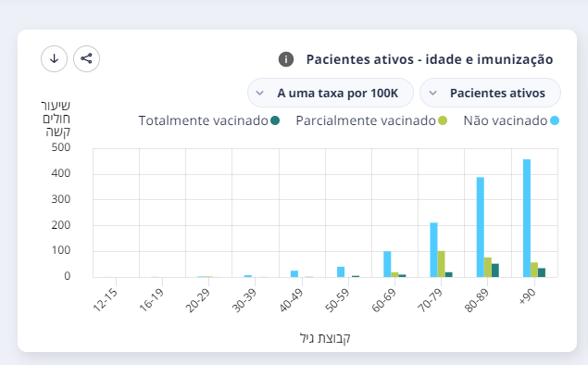Click the olive partially vaccinated bar for 80-89
Screen dimensions: 588x365
pos(488,267)
